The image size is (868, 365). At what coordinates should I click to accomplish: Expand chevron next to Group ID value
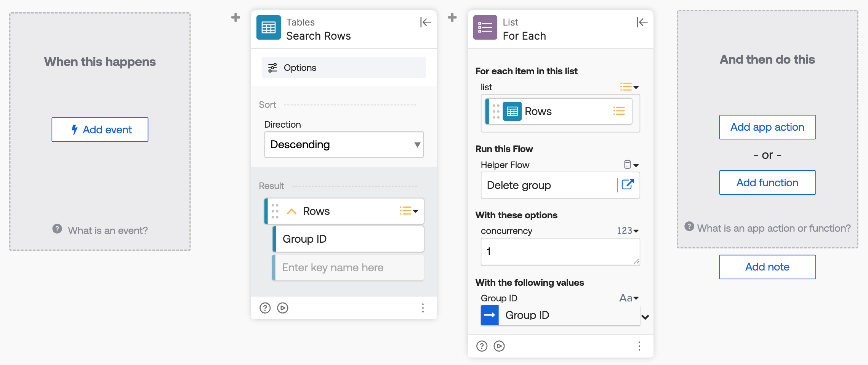[645, 317]
